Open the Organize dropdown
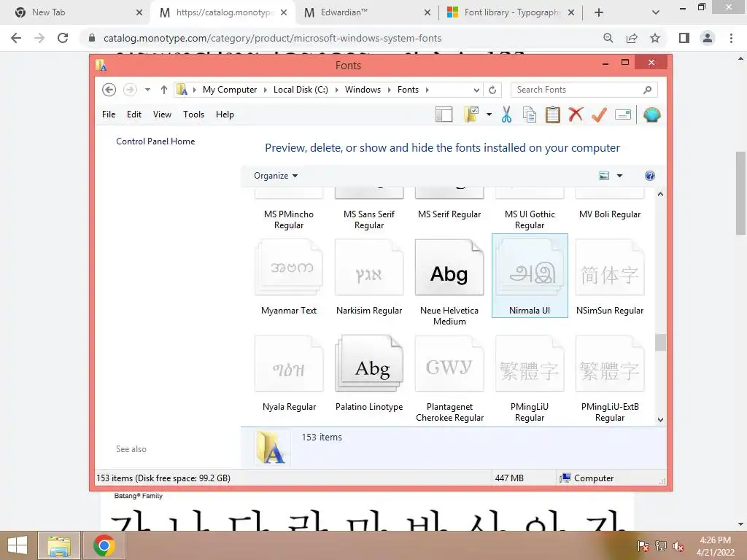The height and width of the screenshot is (560, 747). 275,176
